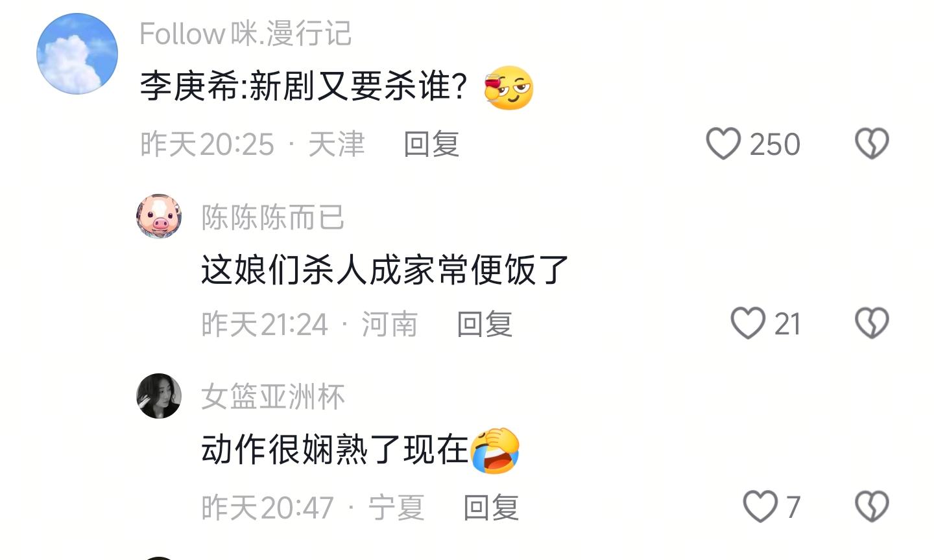Dislike 女篮亚洲杯's reply
934x560 pixels.
872,506
